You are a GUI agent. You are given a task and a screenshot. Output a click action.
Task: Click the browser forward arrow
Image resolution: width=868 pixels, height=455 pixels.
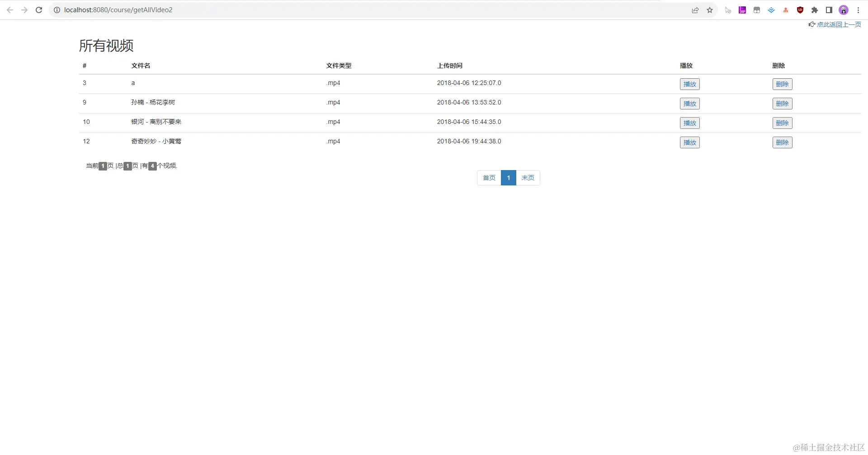(x=24, y=10)
